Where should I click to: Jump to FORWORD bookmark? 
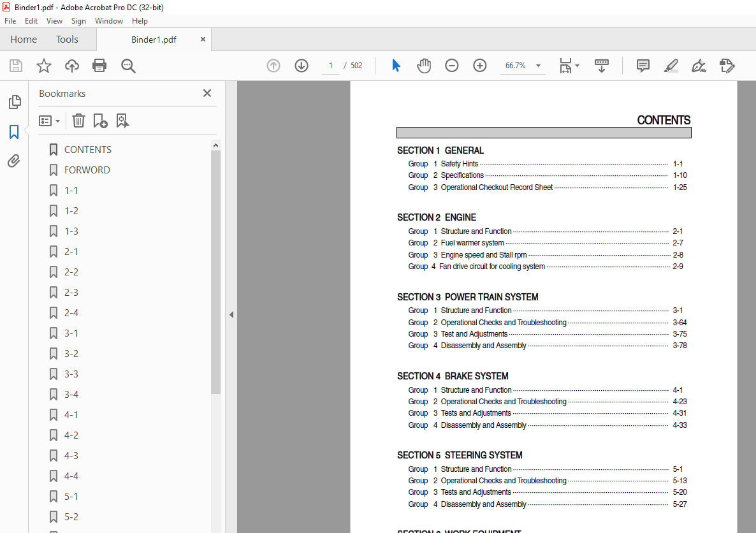point(87,170)
